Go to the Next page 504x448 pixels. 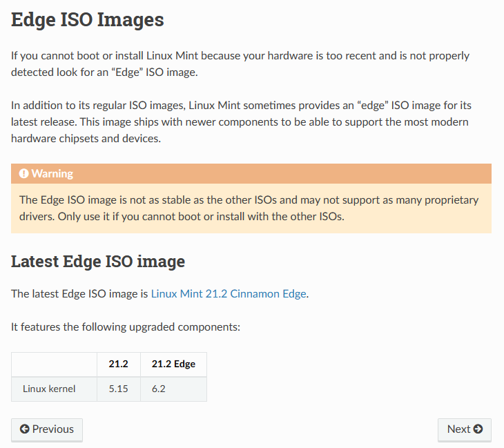tap(465, 429)
